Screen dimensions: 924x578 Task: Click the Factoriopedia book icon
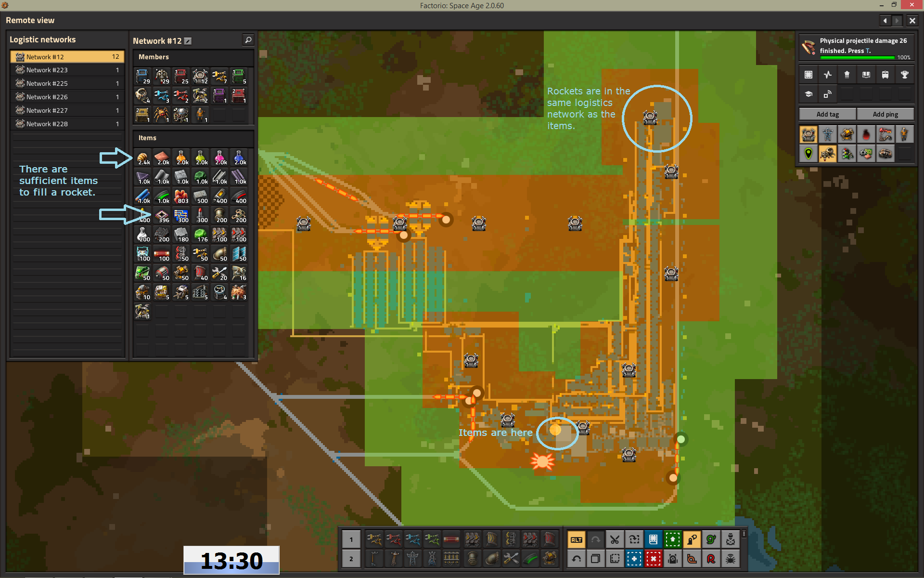pos(866,75)
